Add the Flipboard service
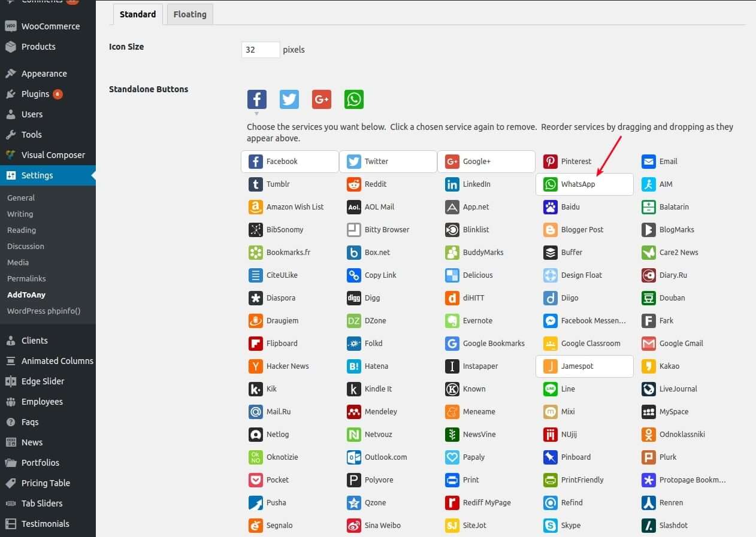The width and height of the screenshot is (756, 537). pos(289,344)
